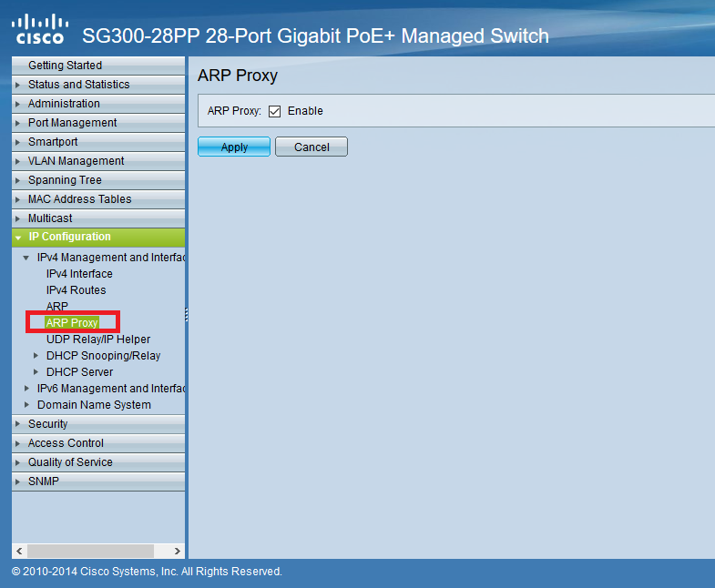Expand arrow beside Smartport
This screenshot has height=588, width=715.
click(18, 142)
